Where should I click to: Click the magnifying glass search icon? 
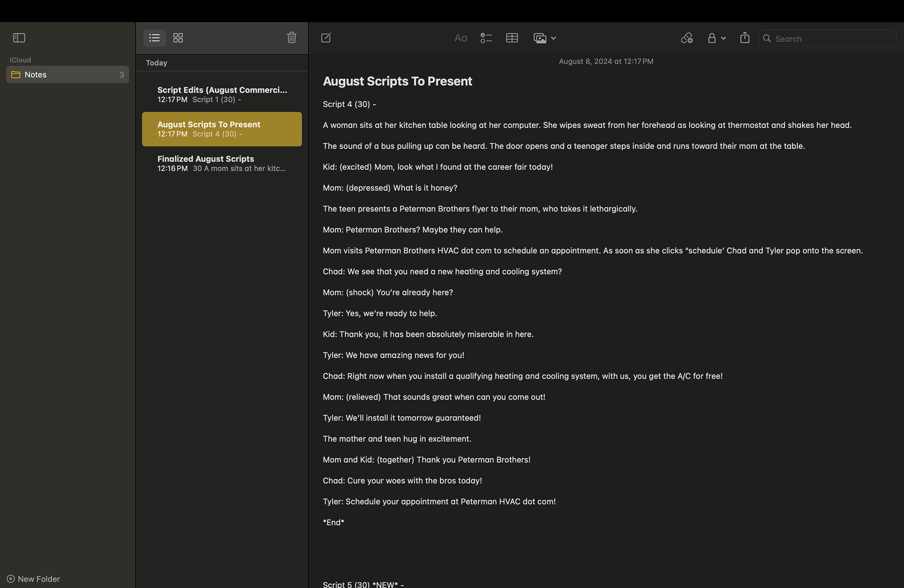tap(767, 39)
